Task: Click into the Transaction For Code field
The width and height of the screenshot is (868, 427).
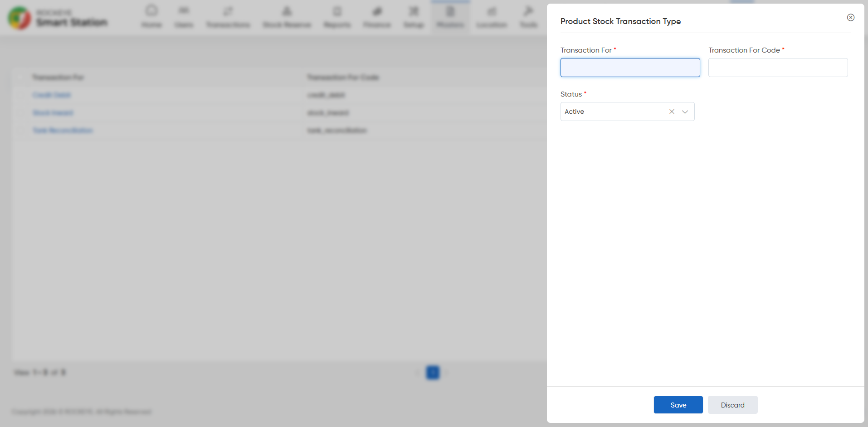Action: 778,68
